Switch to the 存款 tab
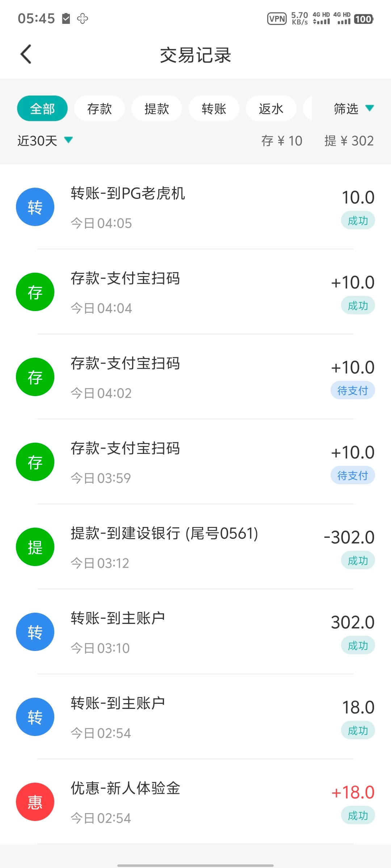391x868 pixels. (100, 109)
